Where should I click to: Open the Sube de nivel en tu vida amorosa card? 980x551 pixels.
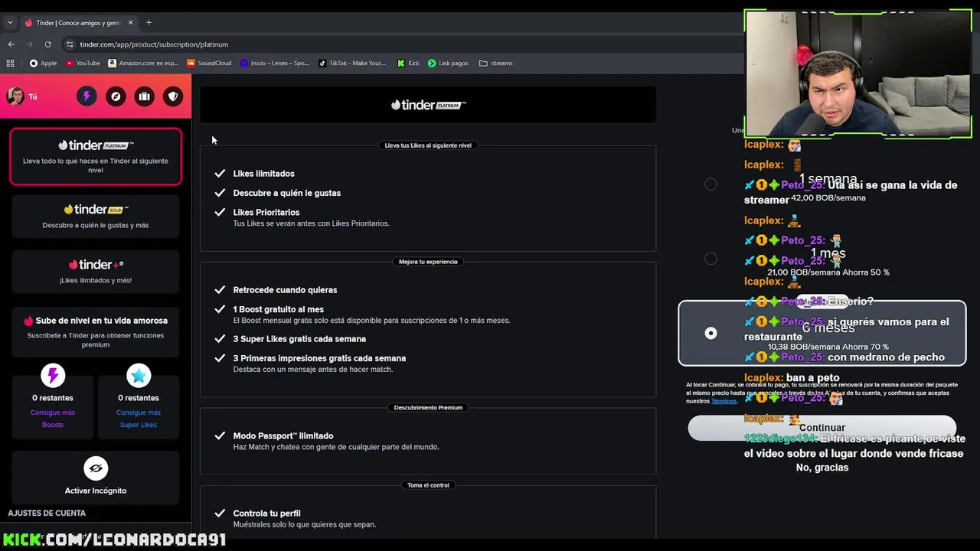point(96,331)
